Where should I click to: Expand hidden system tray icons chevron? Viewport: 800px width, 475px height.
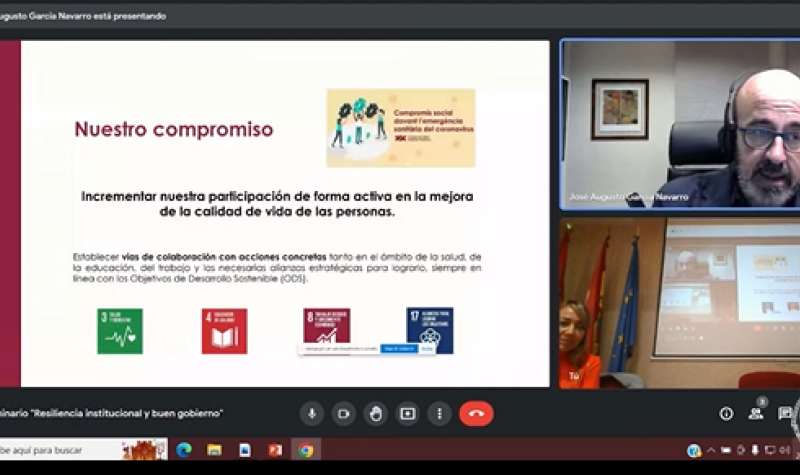click(x=709, y=450)
